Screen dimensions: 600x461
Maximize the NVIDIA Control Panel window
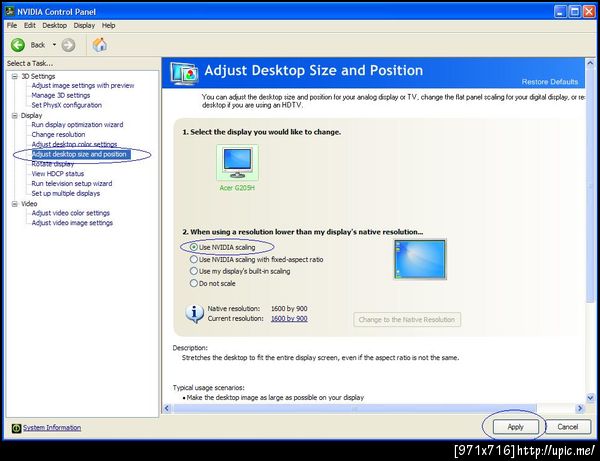pyautogui.click(x=575, y=12)
